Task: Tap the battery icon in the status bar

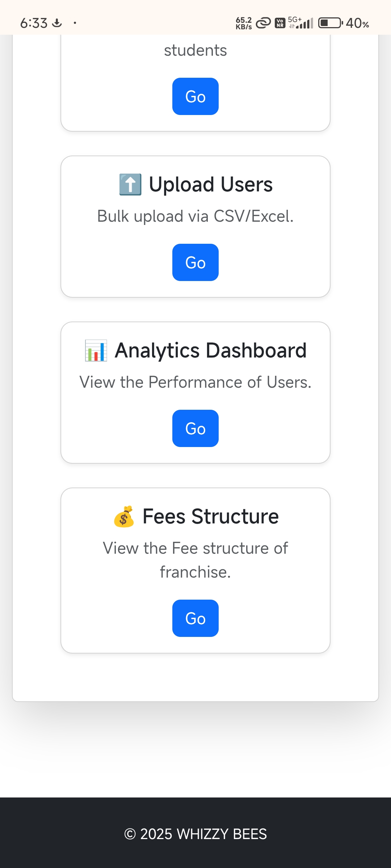Action: click(x=330, y=23)
